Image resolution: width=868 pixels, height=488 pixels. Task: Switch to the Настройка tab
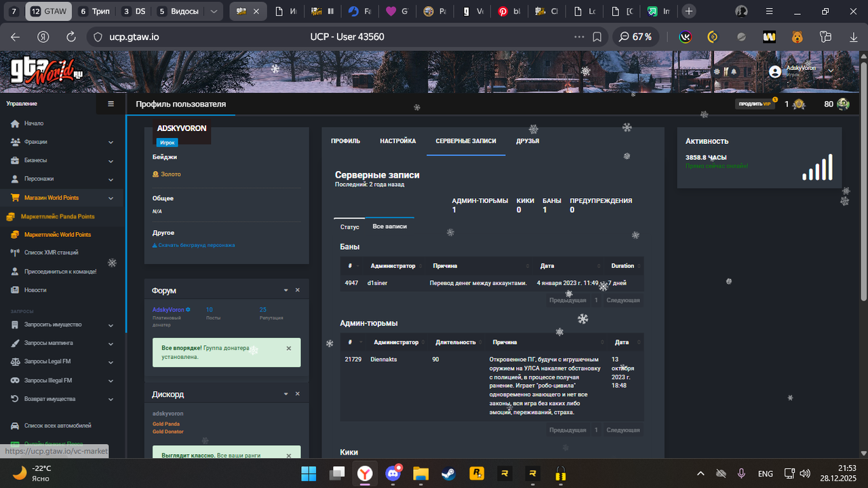point(398,141)
